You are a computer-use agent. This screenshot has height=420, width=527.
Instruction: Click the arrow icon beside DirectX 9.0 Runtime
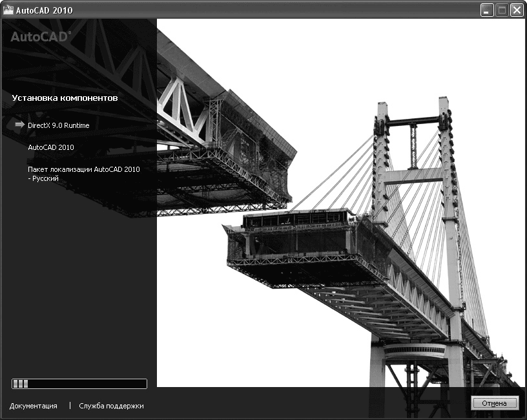pyautogui.click(x=19, y=125)
